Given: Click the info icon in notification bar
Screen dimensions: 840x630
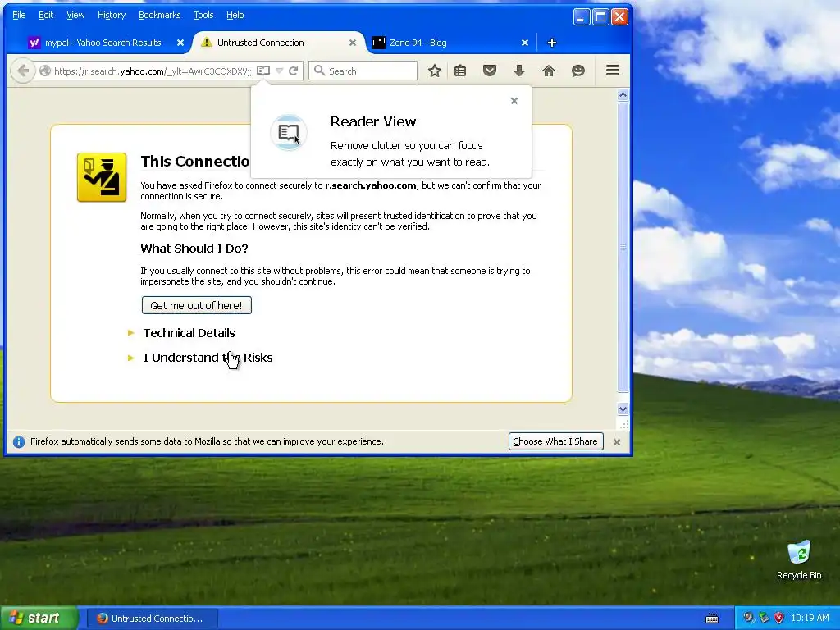Looking at the screenshot, I should tap(19, 442).
